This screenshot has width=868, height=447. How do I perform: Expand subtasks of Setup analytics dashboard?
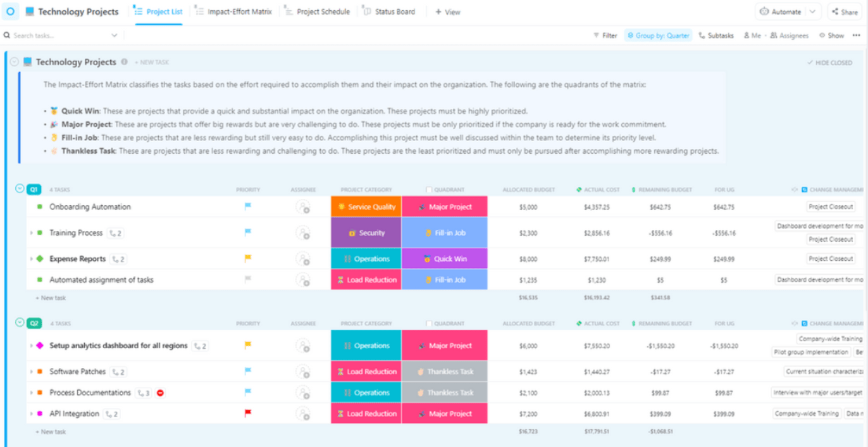click(x=31, y=346)
